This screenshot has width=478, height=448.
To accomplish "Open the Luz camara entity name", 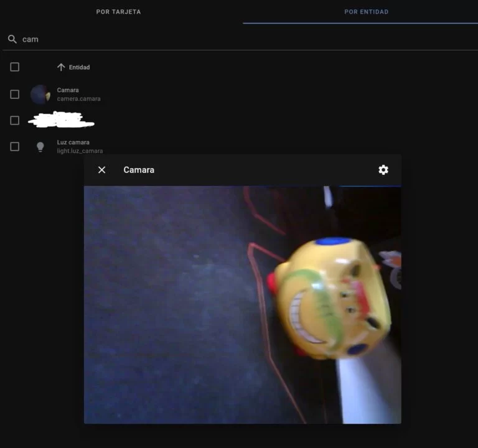I will 73,142.
